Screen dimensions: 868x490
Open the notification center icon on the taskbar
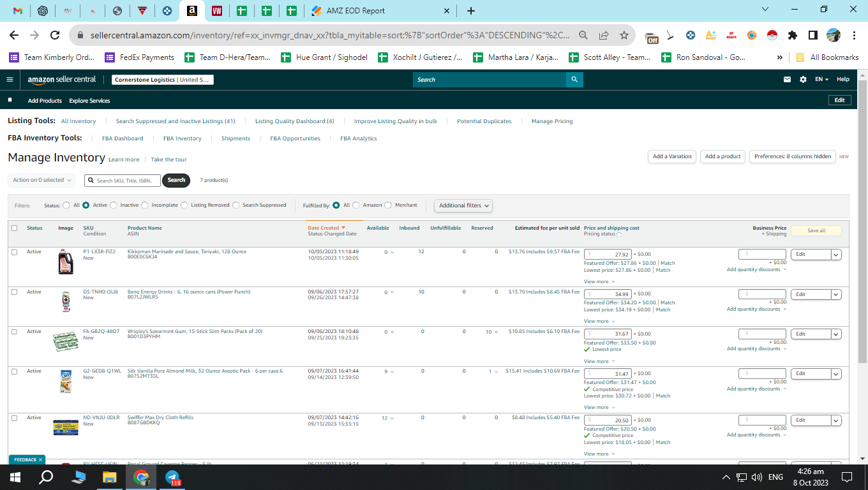pos(847,477)
